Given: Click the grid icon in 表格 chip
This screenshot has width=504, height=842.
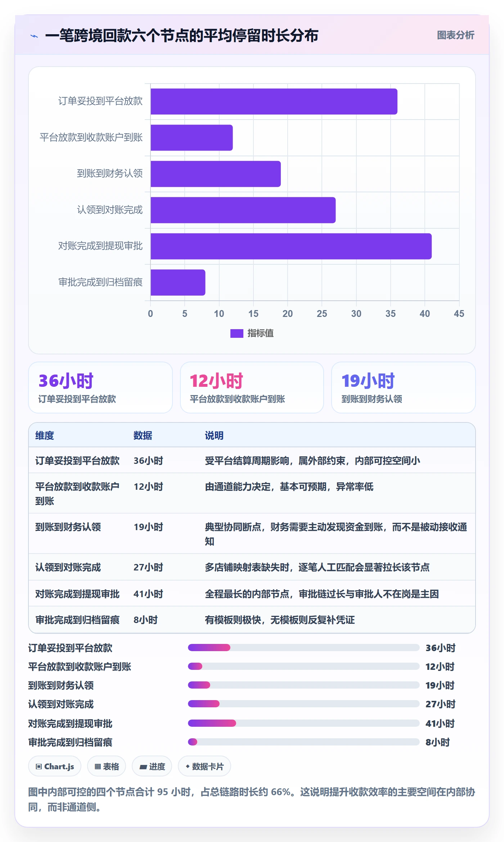Looking at the screenshot, I should (98, 767).
